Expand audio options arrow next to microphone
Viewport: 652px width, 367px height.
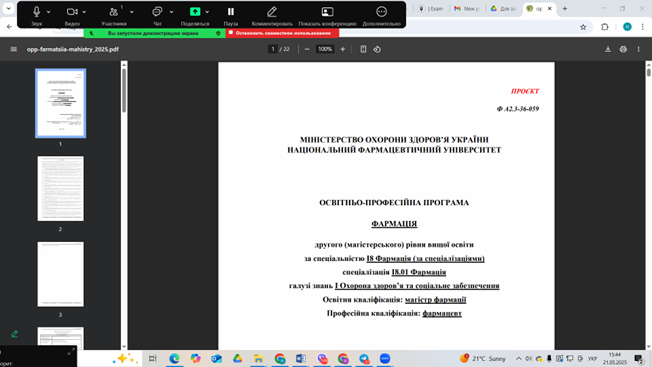(49, 12)
